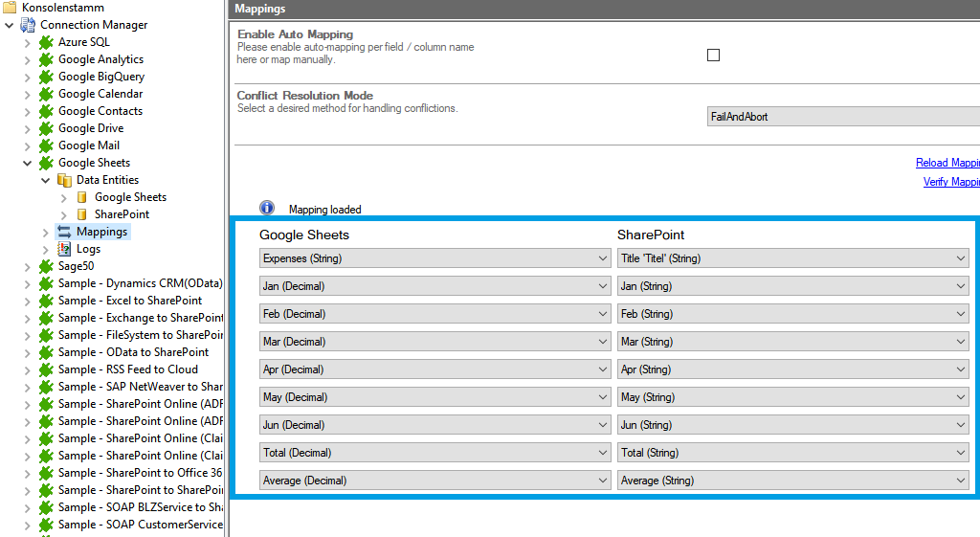Open the Conflict Resolution Mode dropdown
The height and width of the screenshot is (537, 980).
842,117
